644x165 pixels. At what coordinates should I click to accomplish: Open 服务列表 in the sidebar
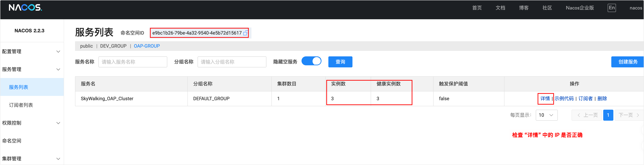tap(32, 87)
